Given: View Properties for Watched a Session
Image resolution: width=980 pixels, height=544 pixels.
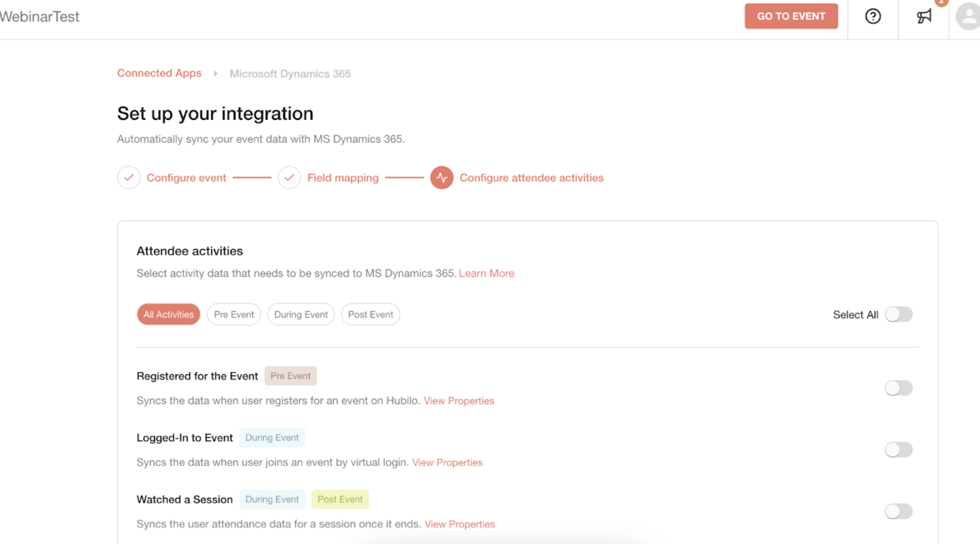Looking at the screenshot, I should pyautogui.click(x=460, y=524).
